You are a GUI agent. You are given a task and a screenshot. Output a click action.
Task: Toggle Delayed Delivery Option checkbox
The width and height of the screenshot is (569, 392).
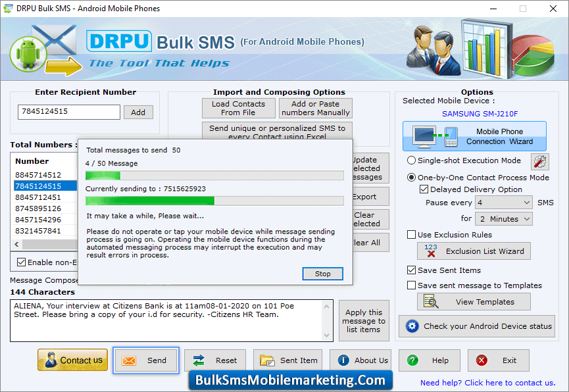point(424,189)
